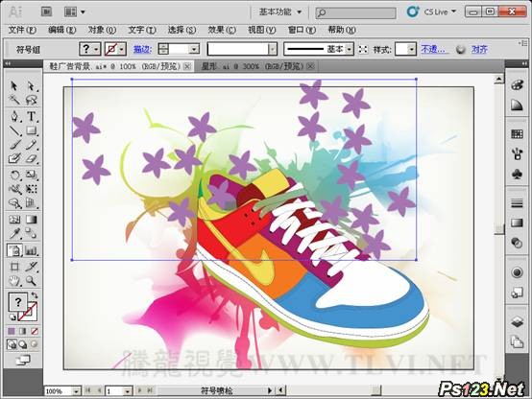Screen dimensions: 532x399
Task: Select the Magic Wand tool
Action: [x=13, y=100]
